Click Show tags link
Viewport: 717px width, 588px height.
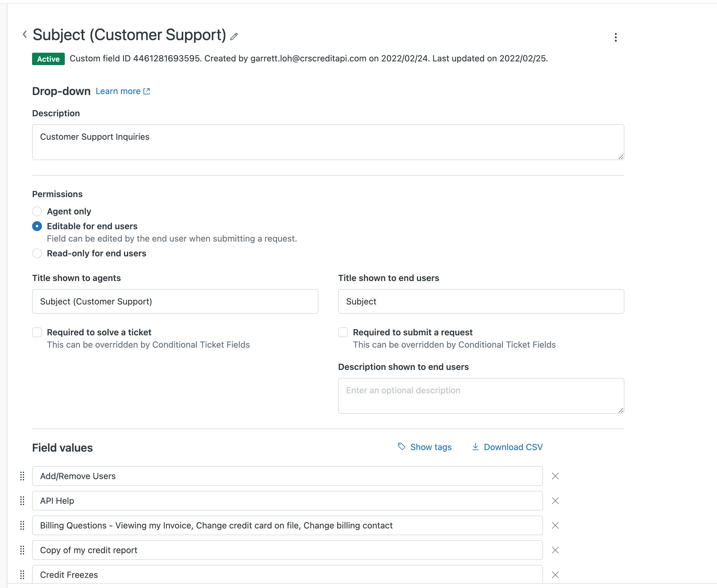(425, 447)
